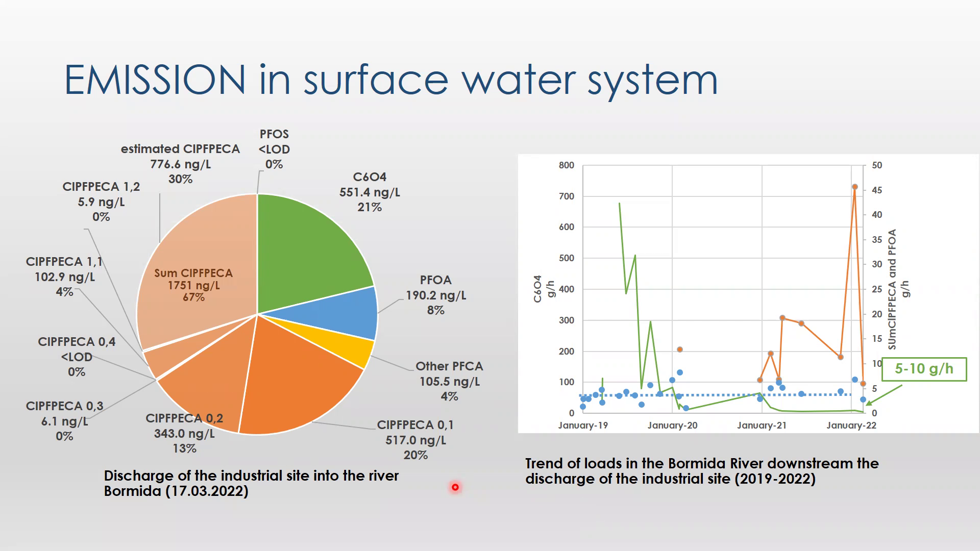The image size is (980, 551).
Task: Click the orange peak data point near January-22
Action: [x=855, y=187]
